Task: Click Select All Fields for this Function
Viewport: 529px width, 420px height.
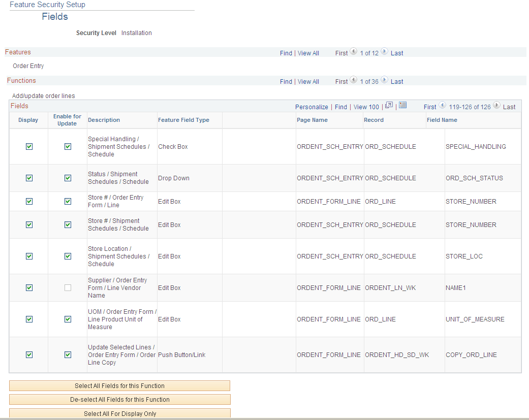Action: [x=120, y=385]
